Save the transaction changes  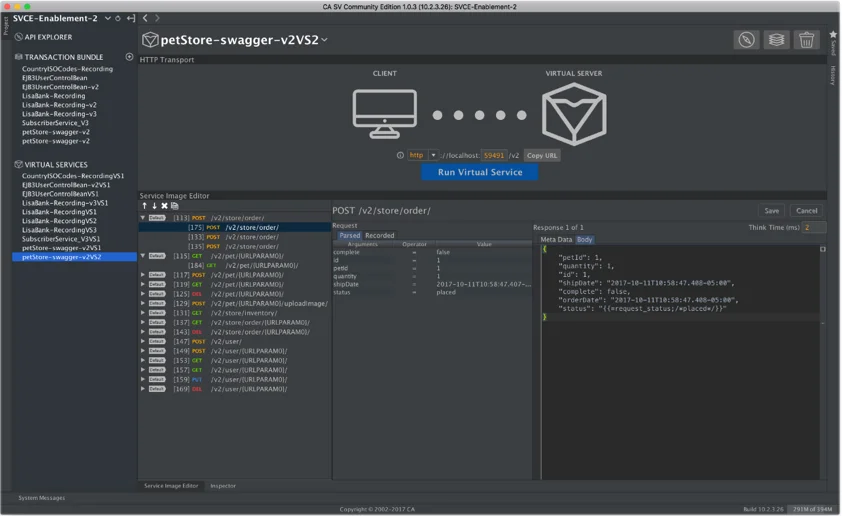pyautogui.click(x=772, y=211)
